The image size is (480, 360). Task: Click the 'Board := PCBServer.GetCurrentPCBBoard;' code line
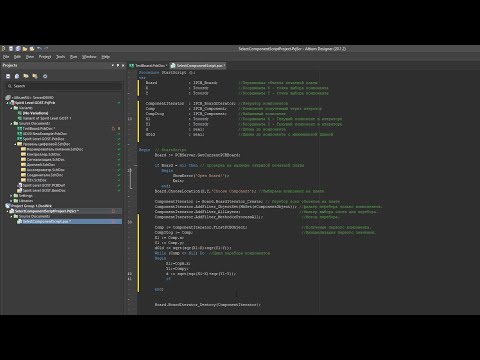(x=197, y=155)
